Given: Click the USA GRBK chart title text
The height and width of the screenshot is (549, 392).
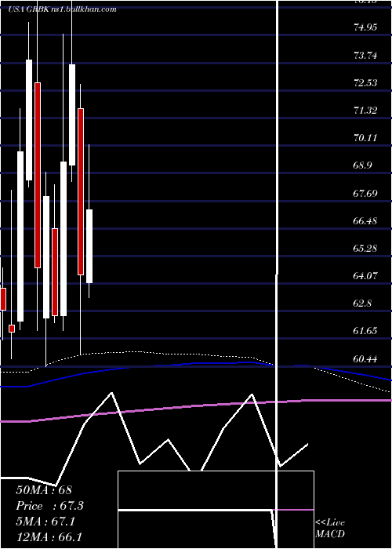Looking at the screenshot, I should click(x=62, y=9).
